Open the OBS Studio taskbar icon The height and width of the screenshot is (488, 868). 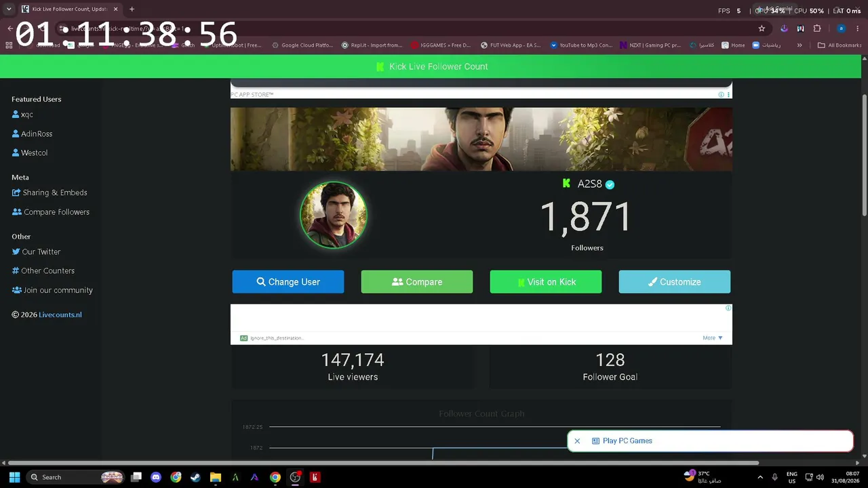(x=295, y=477)
